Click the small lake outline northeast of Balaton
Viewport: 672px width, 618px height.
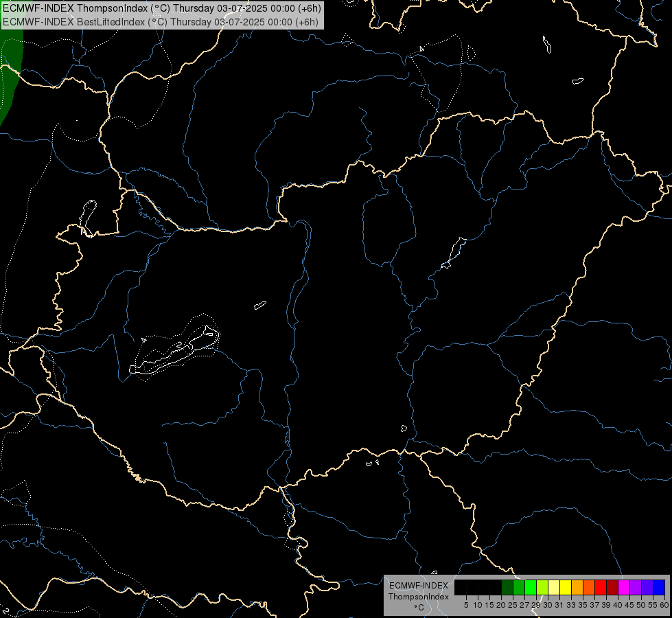point(259,305)
